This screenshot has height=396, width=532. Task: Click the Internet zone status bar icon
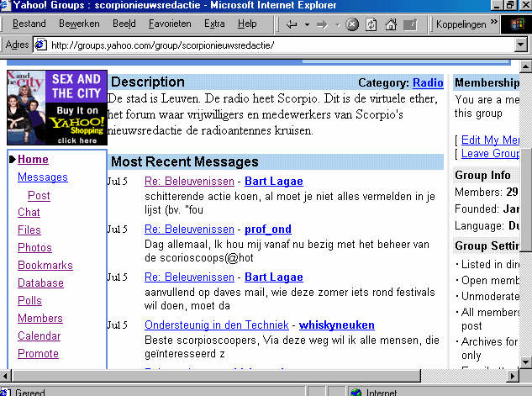[x=356, y=393]
